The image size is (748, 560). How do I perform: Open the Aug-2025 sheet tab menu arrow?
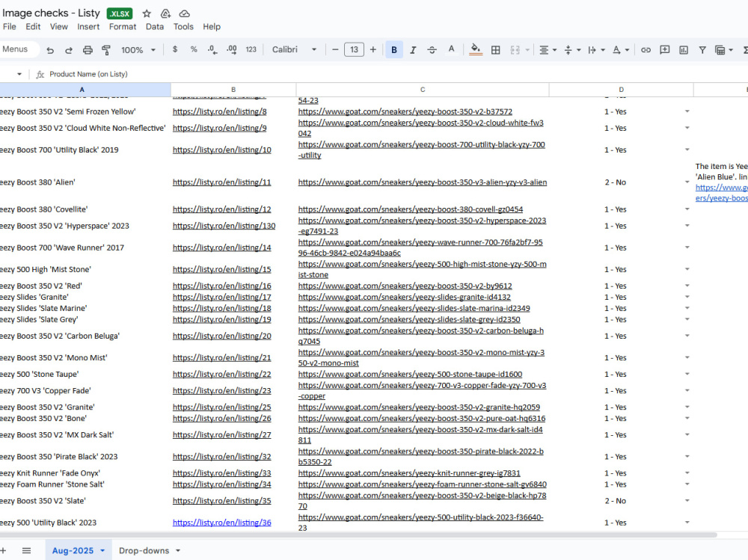(x=102, y=550)
